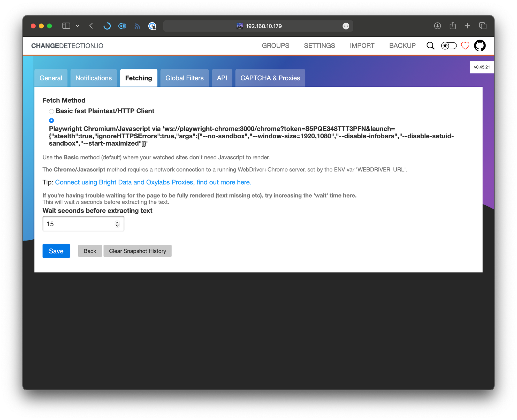Open the CAPTCHA & Proxies tab
This screenshot has height=420, width=517.
270,78
